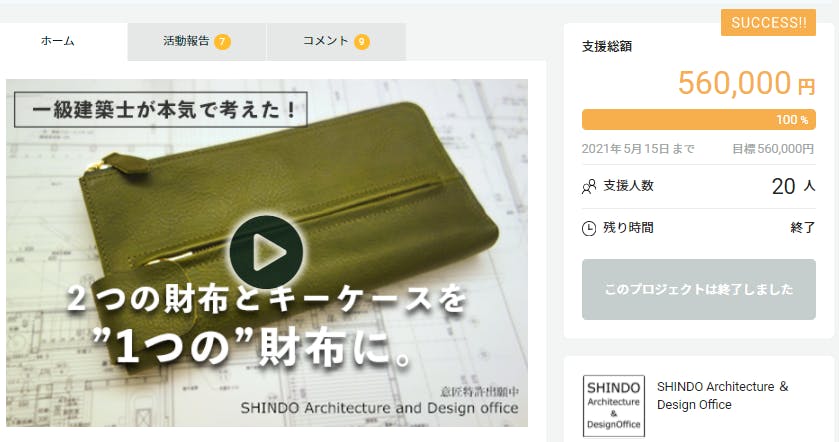Screen dimensions: 839x442
Task: Click このプロジェクトは終了しました button
Action: pos(699,289)
